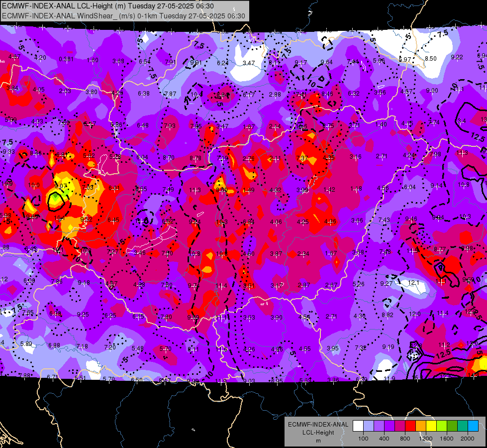Click the white legend color swatch
Viewport: 487px width, 448px height.
(358, 426)
